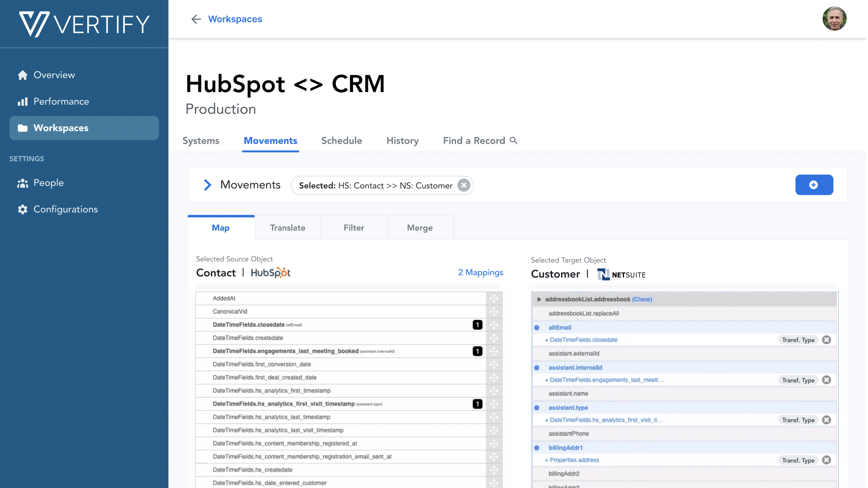Viewport: 868px width, 488px height.
Task: Click the Clone link on addressbookList.addressbook
Action: coord(642,299)
